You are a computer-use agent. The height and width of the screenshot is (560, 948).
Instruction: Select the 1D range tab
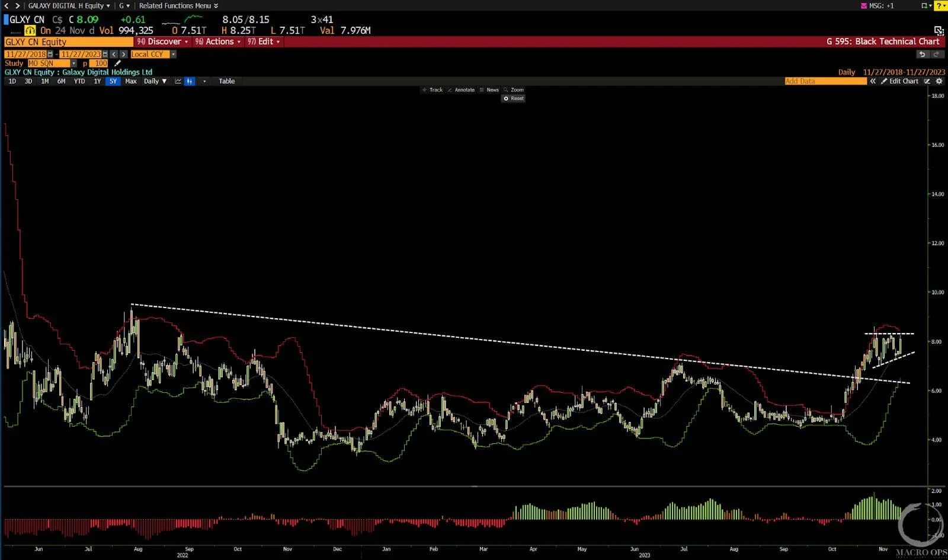point(12,81)
